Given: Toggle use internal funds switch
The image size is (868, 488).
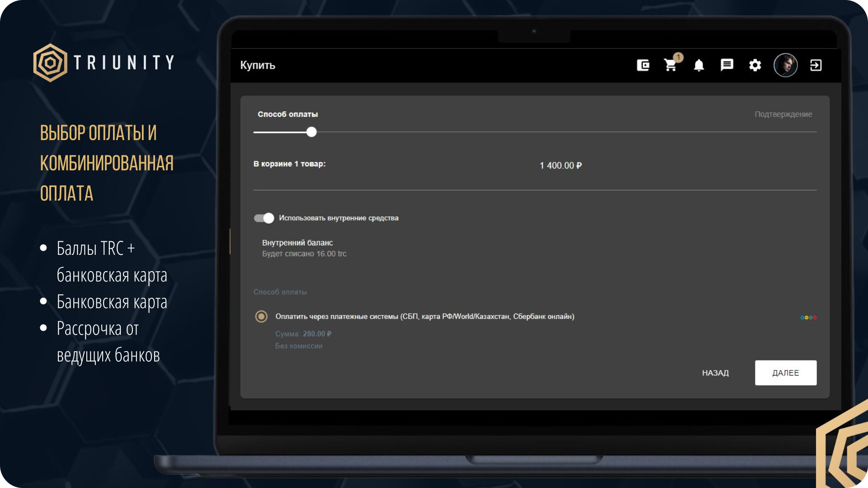Looking at the screenshot, I should point(264,218).
